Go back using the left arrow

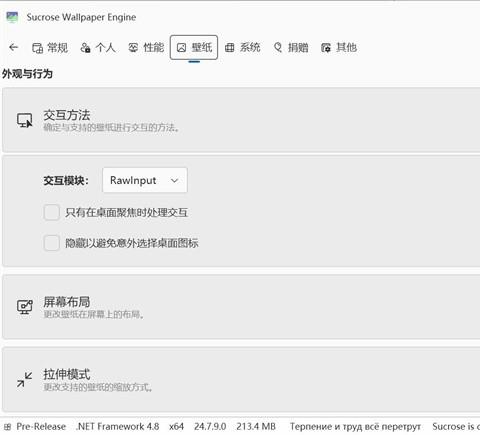pos(13,47)
